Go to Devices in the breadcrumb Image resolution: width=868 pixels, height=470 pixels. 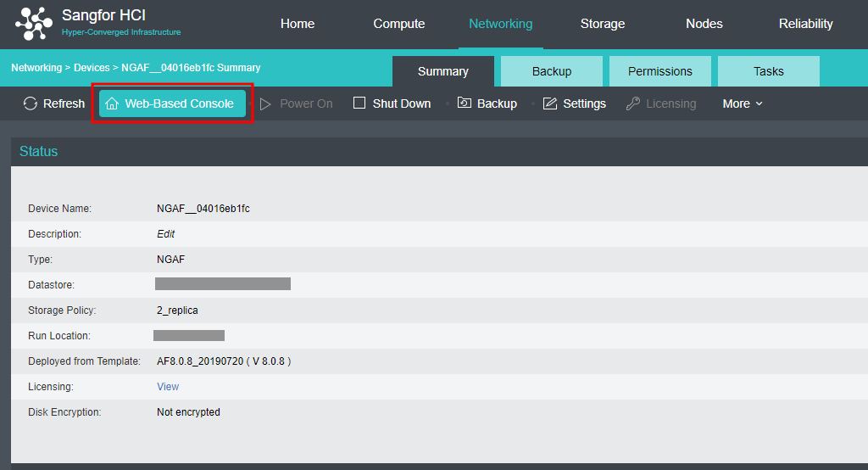tap(92, 68)
